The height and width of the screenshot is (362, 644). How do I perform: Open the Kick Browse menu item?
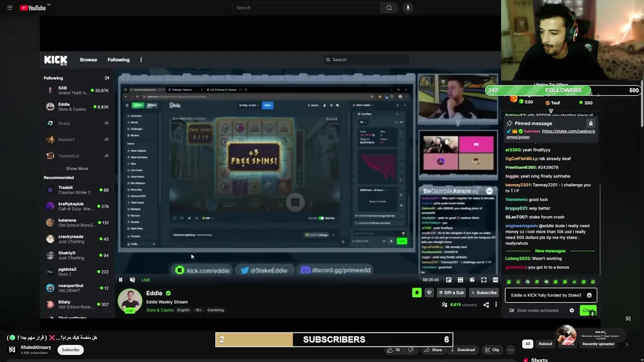[x=89, y=60]
